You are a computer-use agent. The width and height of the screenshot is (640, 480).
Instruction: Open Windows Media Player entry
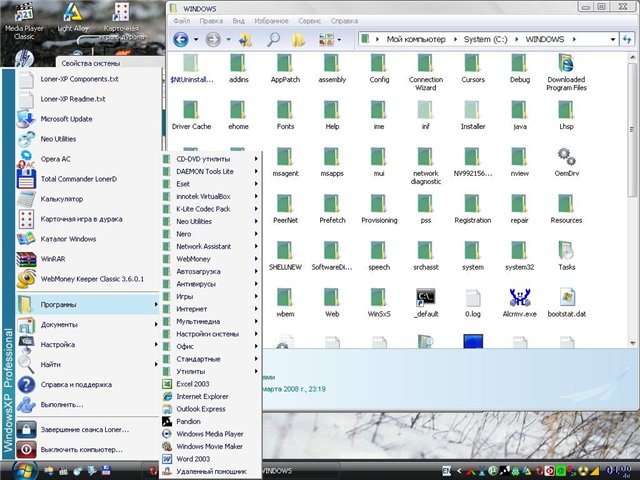click(x=211, y=434)
